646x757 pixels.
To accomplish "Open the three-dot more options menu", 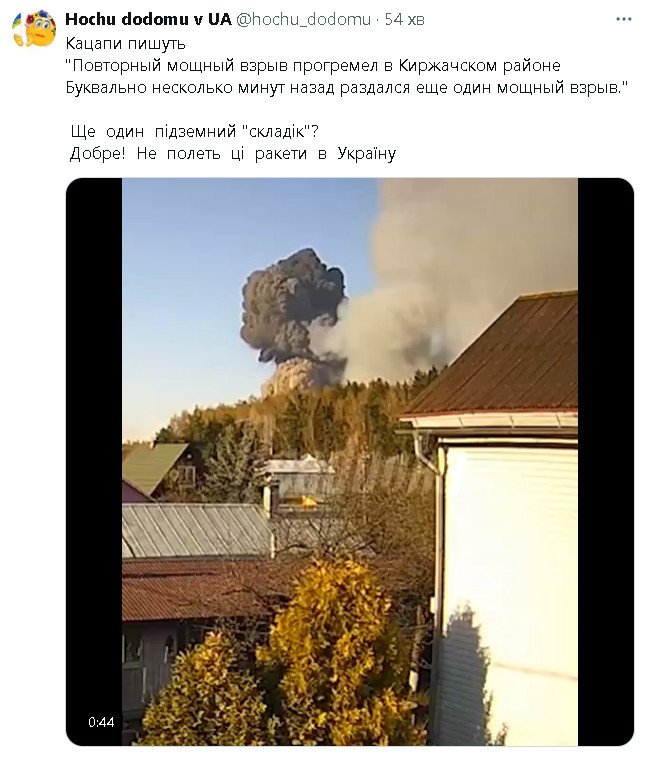I will pos(624,19).
